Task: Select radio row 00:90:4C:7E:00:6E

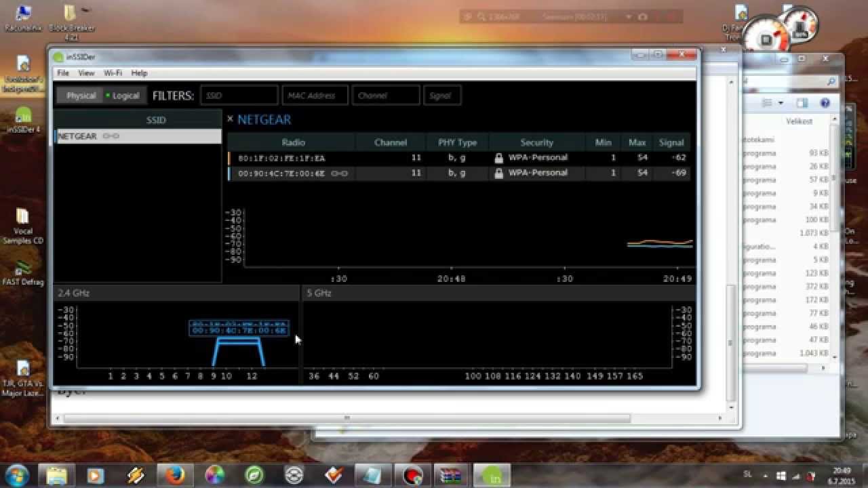Action: (458, 174)
